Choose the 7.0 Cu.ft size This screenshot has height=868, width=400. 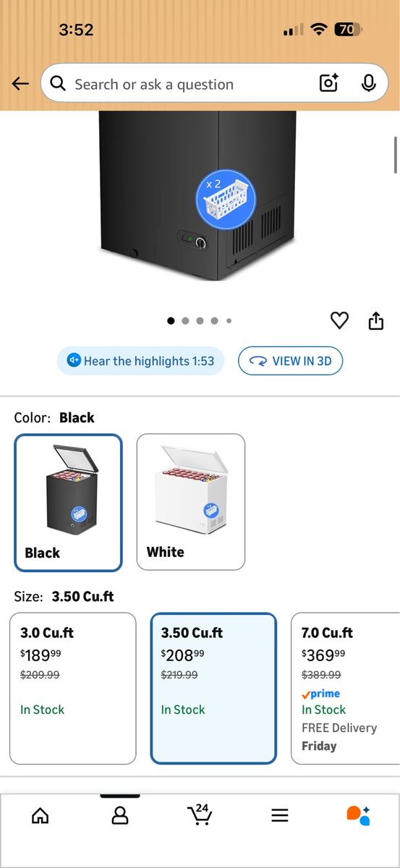click(346, 689)
